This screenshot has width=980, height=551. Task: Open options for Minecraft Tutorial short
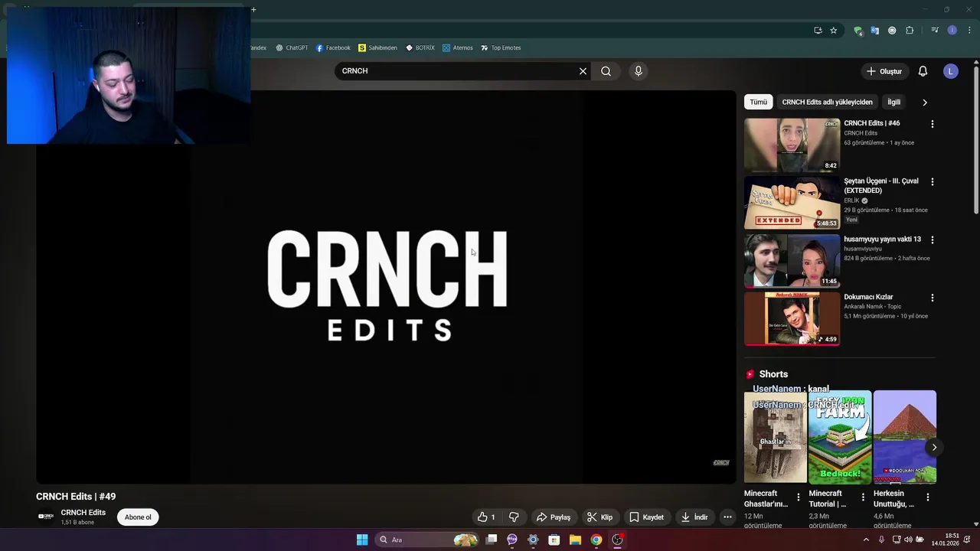[863, 497]
